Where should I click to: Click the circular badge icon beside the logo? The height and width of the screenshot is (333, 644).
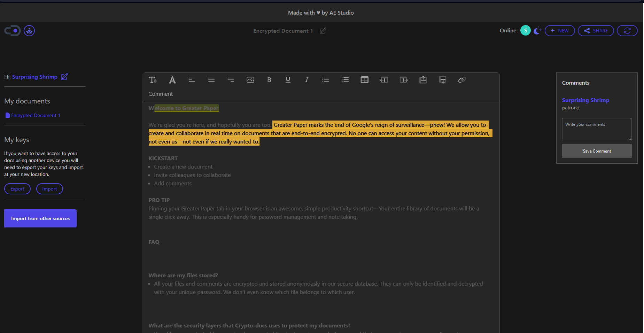tap(29, 31)
